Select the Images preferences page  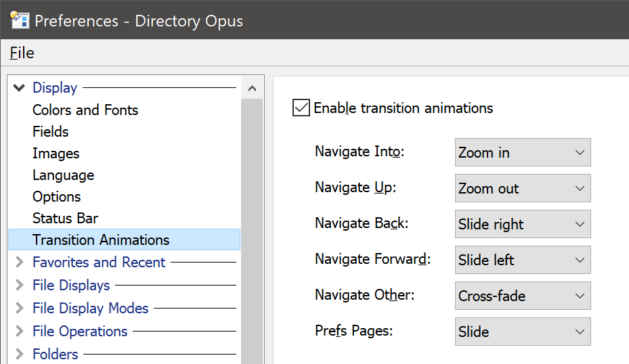pos(56,154)
